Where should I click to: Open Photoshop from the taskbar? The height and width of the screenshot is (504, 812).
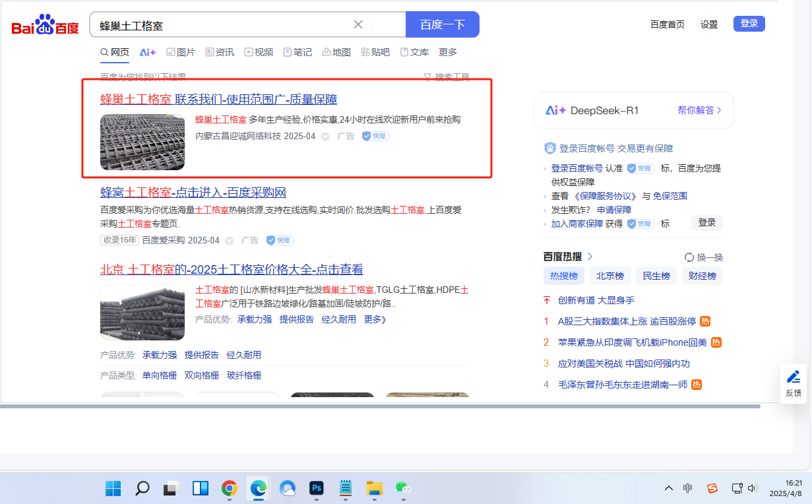point(317,488)
